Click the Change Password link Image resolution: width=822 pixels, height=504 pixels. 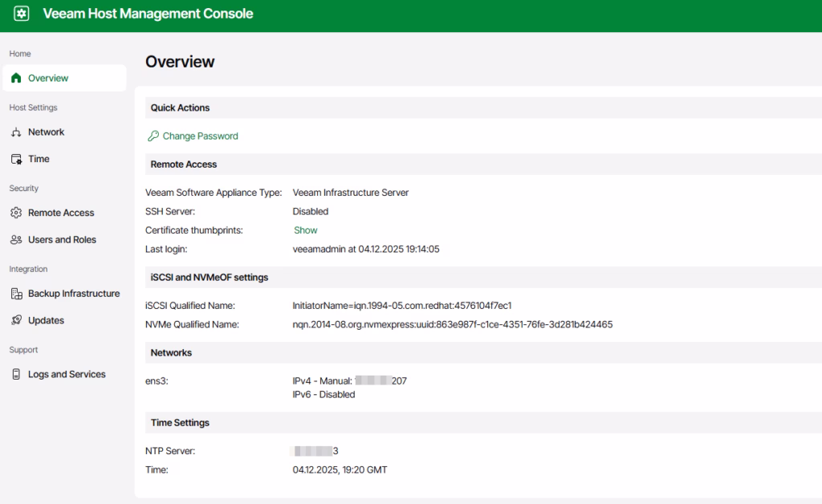click(x=200, y=136)
